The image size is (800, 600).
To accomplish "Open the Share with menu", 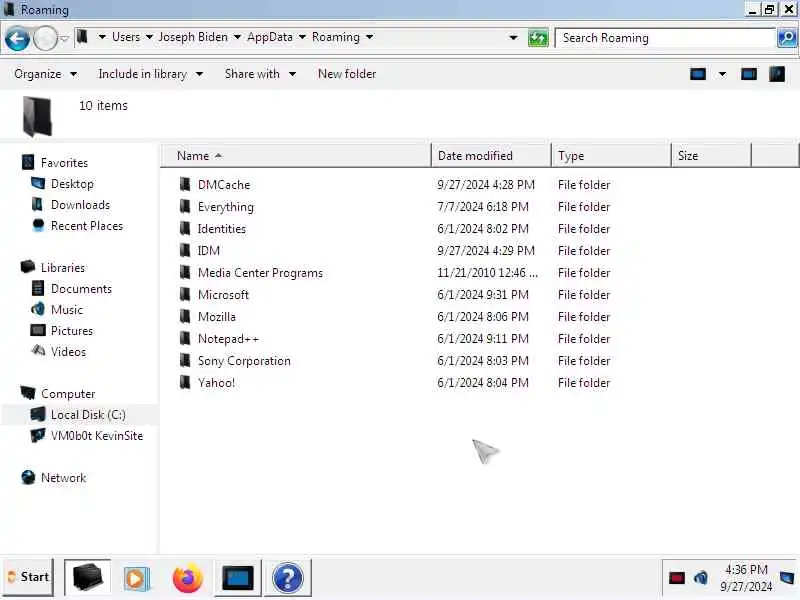I will (260, 74).
